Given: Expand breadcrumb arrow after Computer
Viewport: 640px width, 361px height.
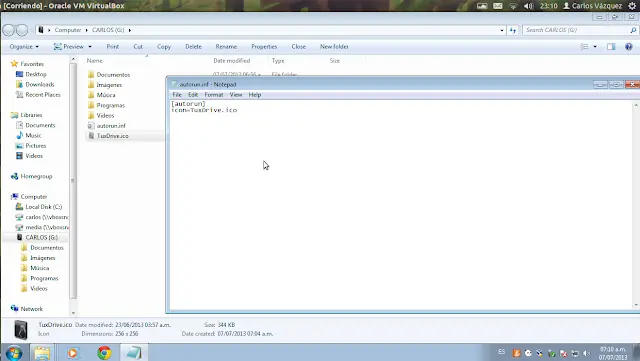Looking at the screenshot, I should [x=87, y=30].
